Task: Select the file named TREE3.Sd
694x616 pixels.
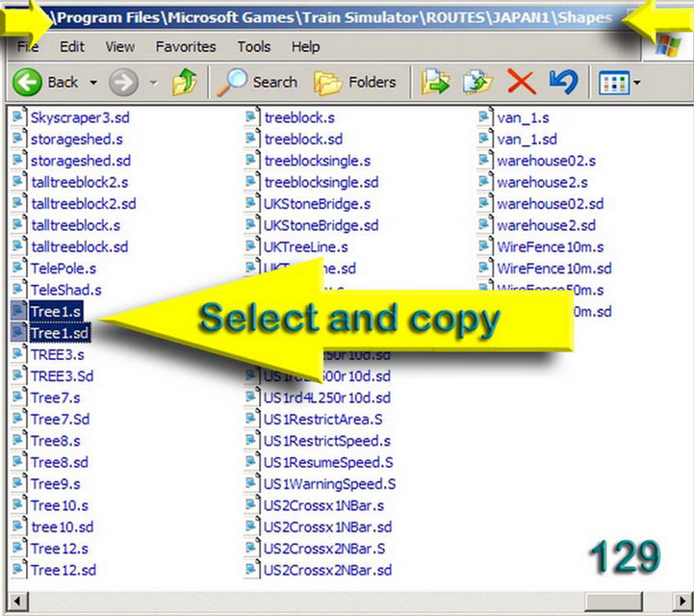Action: 62,375
